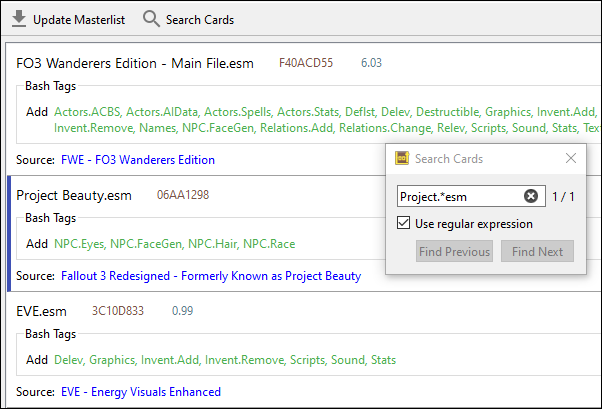Open FWE - FO3 Wanderers Edition link
The height and width of the screenshot is (409, 602).
[138, 160]
